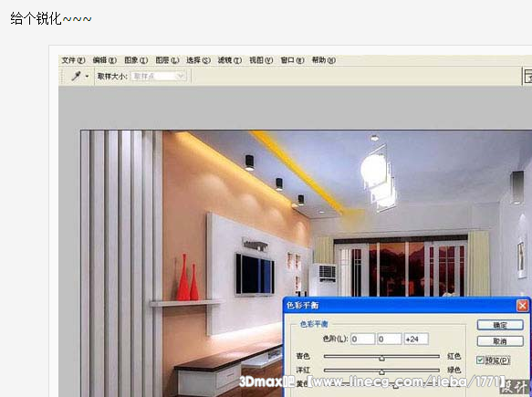532x397 pixels.
Task: Open the 窗口 (Window) menu
Action: [292, 60]
